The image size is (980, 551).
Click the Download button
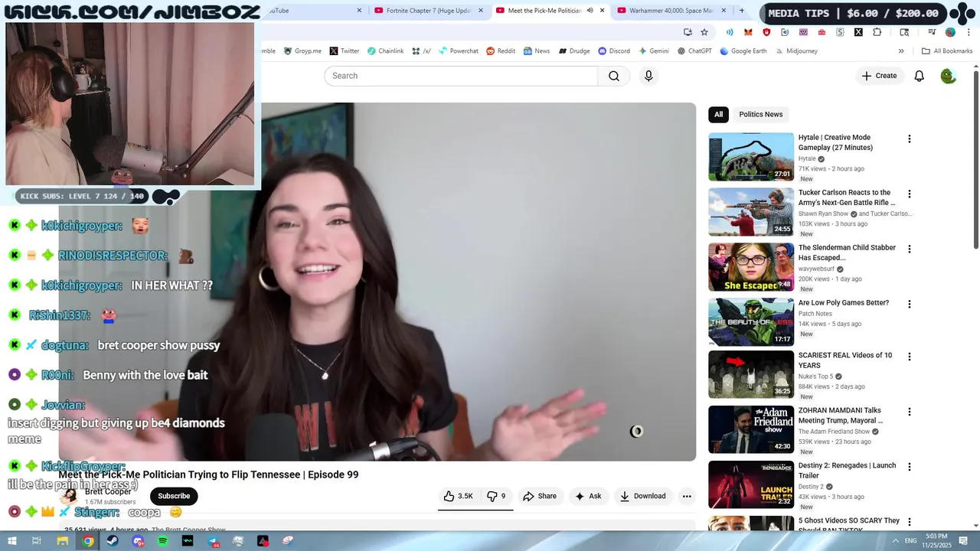click(643, 496)
